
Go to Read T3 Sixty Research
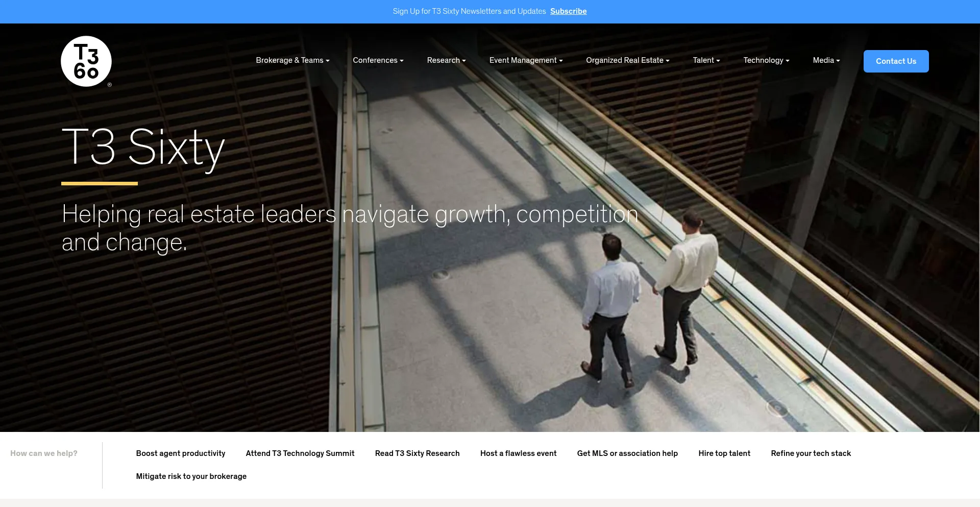418,453
